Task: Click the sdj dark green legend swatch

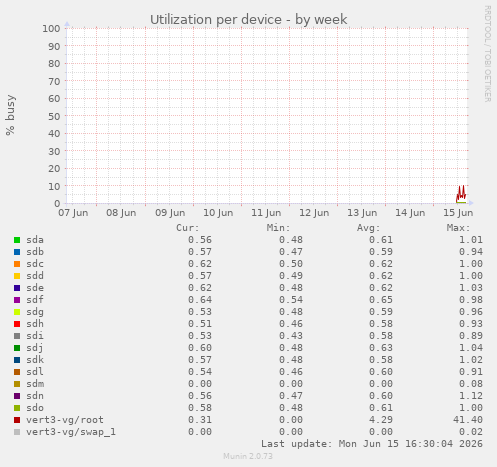Action: pyautogui.click(x=17, y=348)
